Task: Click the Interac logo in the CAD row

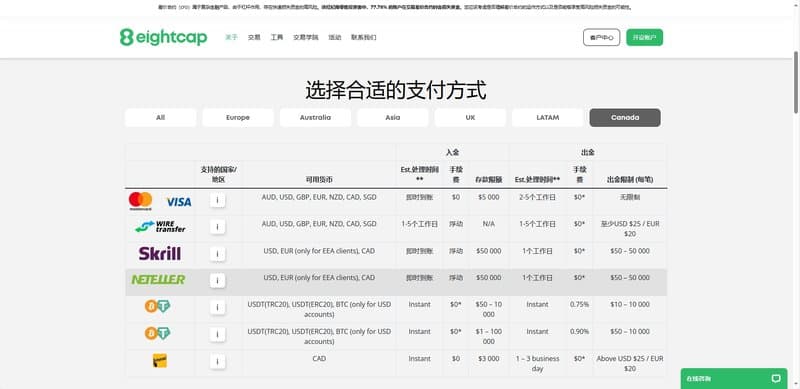Action: (160, 360)
